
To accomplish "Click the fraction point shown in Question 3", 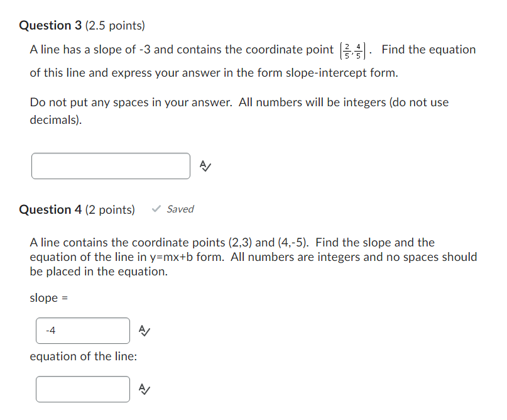I will point(354,50).
